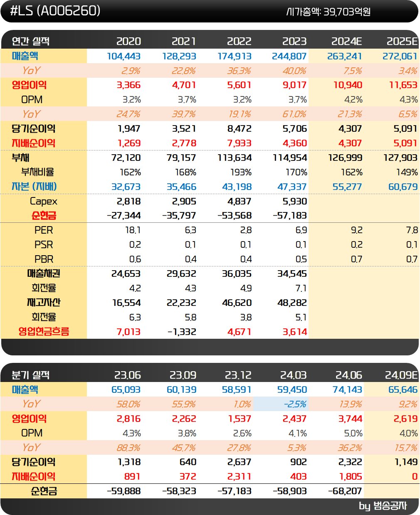Click revenue YoY value 36.3%
Viewport: 420px width, 515px height.
[239, 71]
